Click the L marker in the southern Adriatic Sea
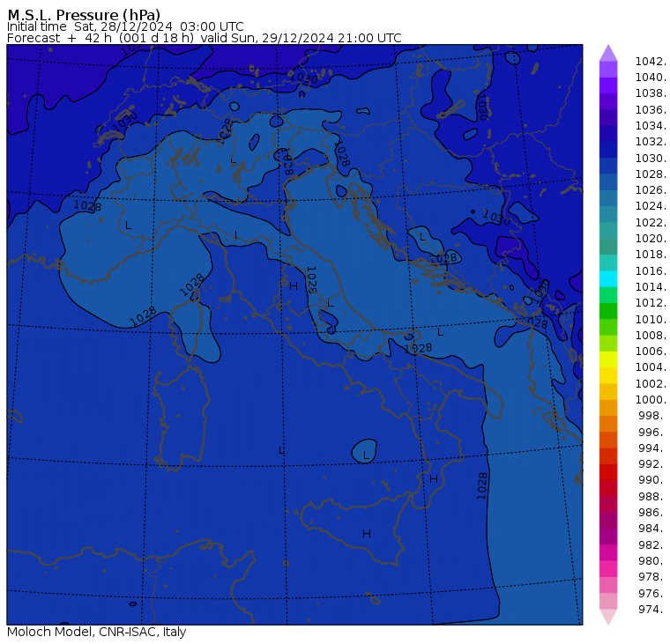The image size is (670, 644). coord(440,332)
